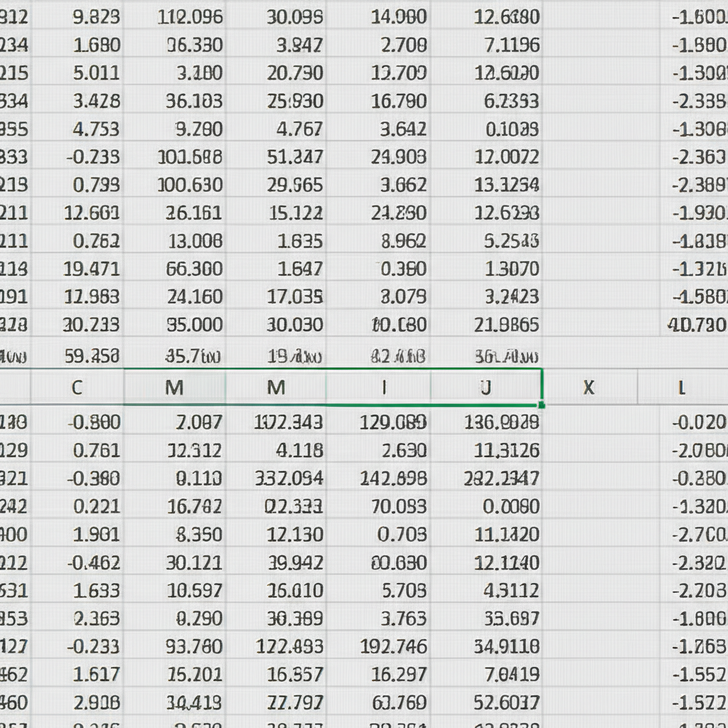Select the column header labeled L
The height and width of the screenshot is (728, 728).
point(682,387)
